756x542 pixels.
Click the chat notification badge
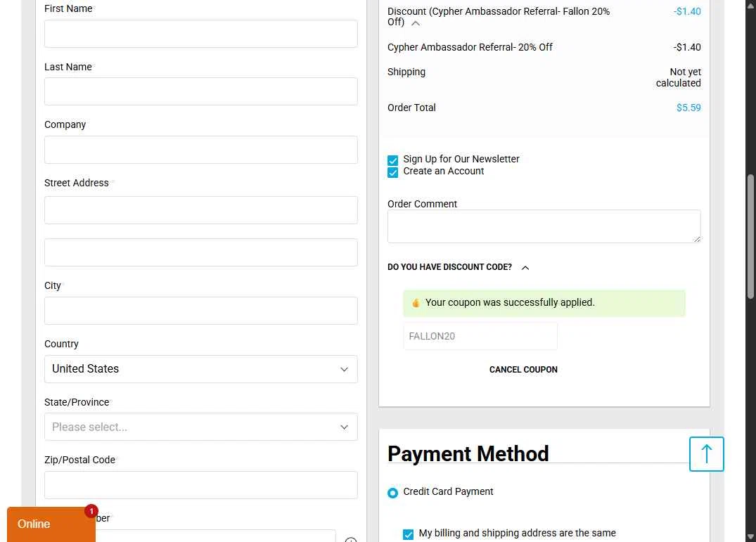click(x=91, y=511)
